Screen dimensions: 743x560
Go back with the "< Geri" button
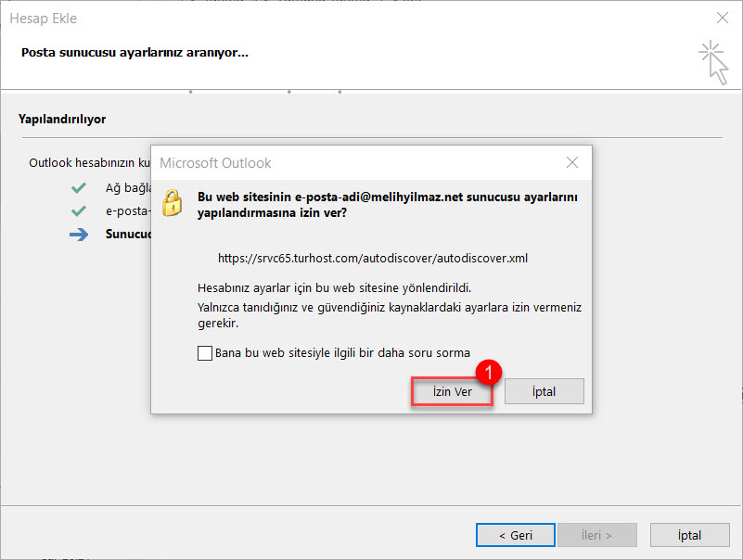(515, 535)
